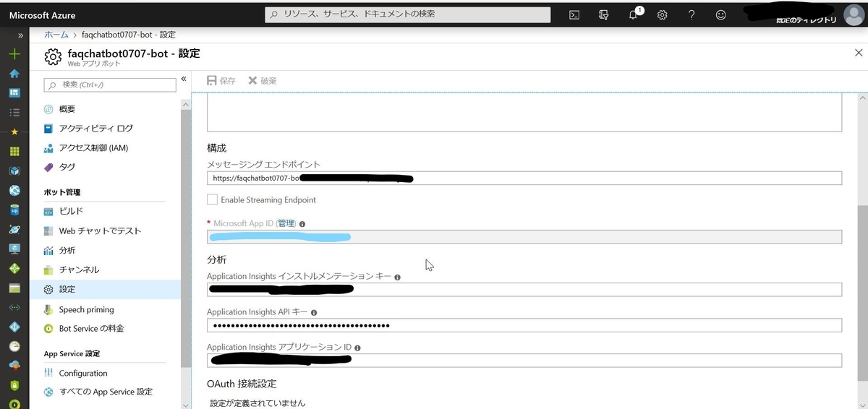868x409 pixels.
Task: Open Dashboard icon in left rail
Action: click(14, 93)
